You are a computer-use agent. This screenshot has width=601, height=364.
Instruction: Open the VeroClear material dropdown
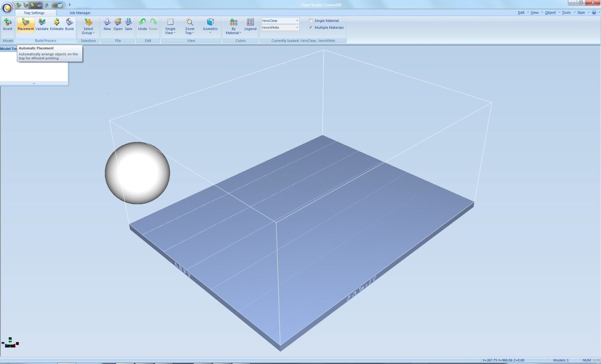point(297,21)
